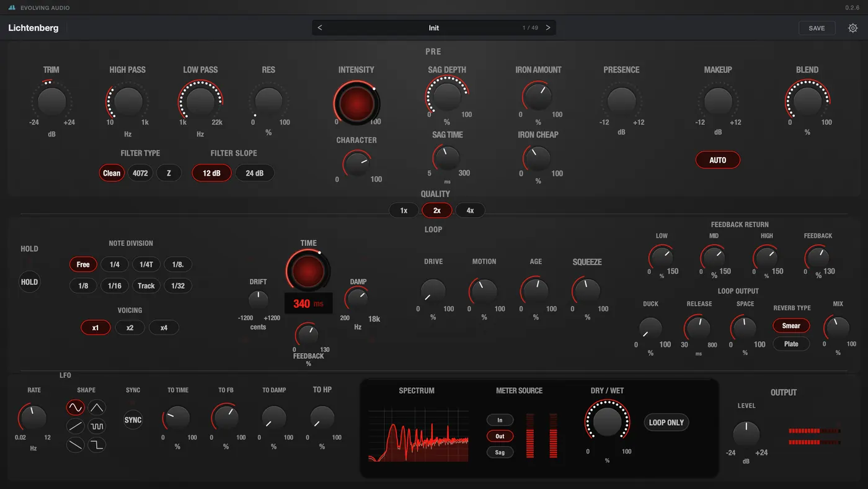The height and width of the screenshot is (489, 868).
Task: Click the 340 ms time display field
Action: point(308,303)
